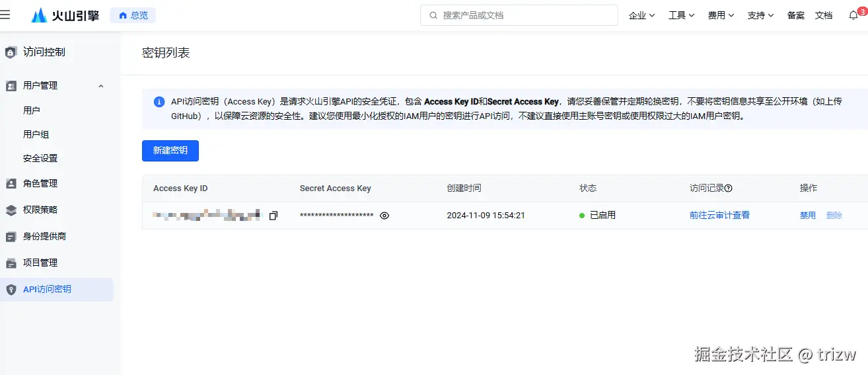Click the 用户管理 sidebar icon
Screen dimensions: 868x375
pyautogui.click(x=11, y=86)
